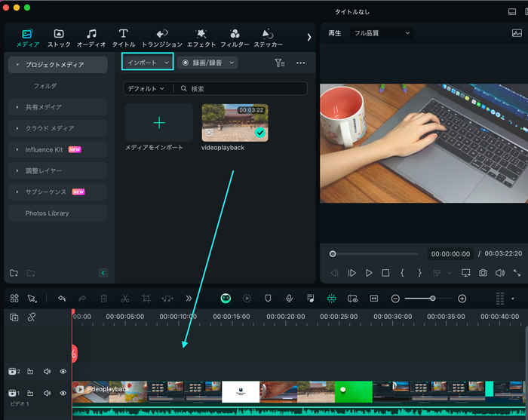The height and width of the screenshot is (420, 528).
Task: Open the Stickers tab
Action: [268, 38]
